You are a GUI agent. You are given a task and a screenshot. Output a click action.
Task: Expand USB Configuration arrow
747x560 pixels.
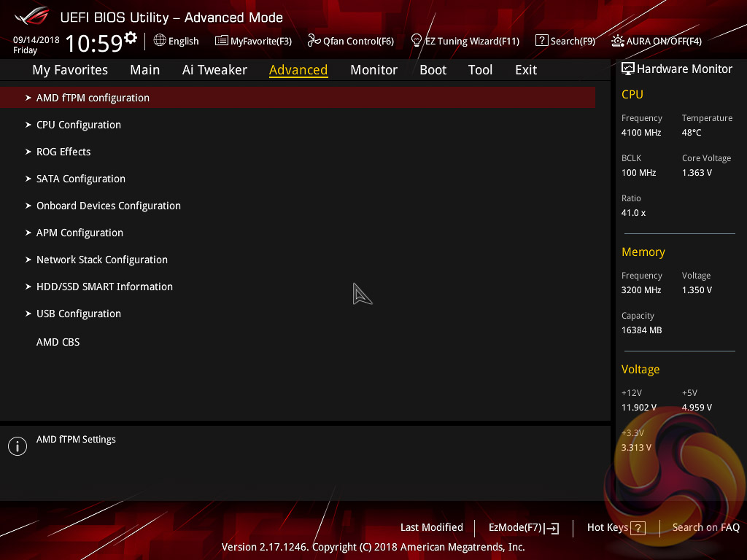(28, 314)
